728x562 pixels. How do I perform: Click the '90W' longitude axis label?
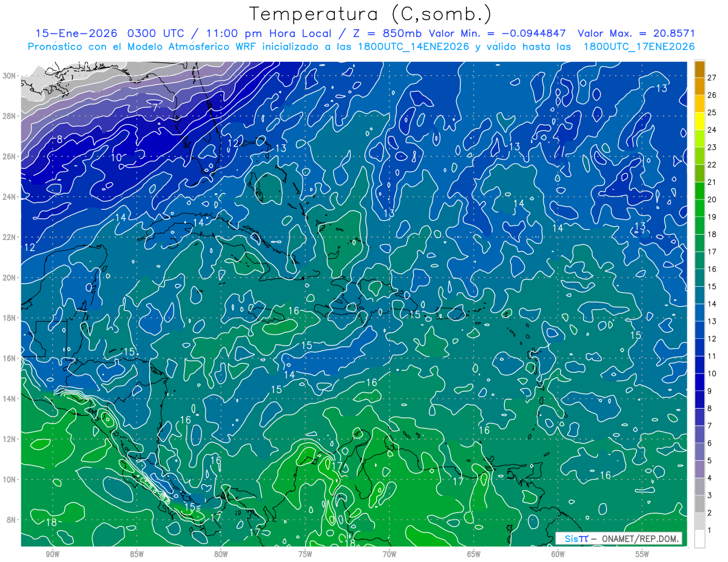(x=53, y=554)
